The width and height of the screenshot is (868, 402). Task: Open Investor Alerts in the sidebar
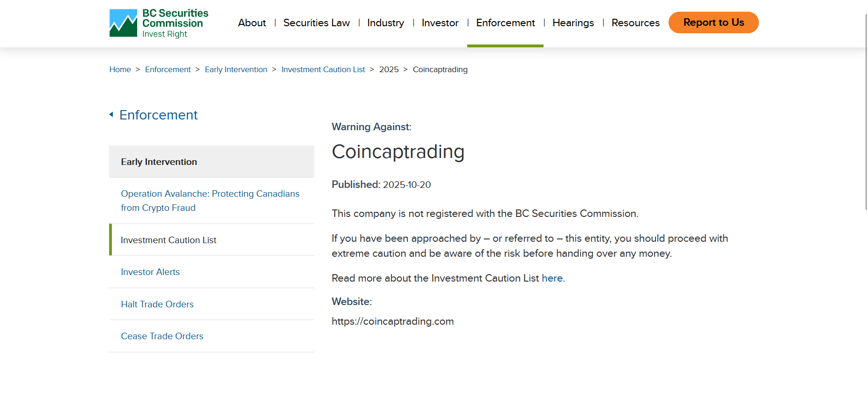(150, 272)
